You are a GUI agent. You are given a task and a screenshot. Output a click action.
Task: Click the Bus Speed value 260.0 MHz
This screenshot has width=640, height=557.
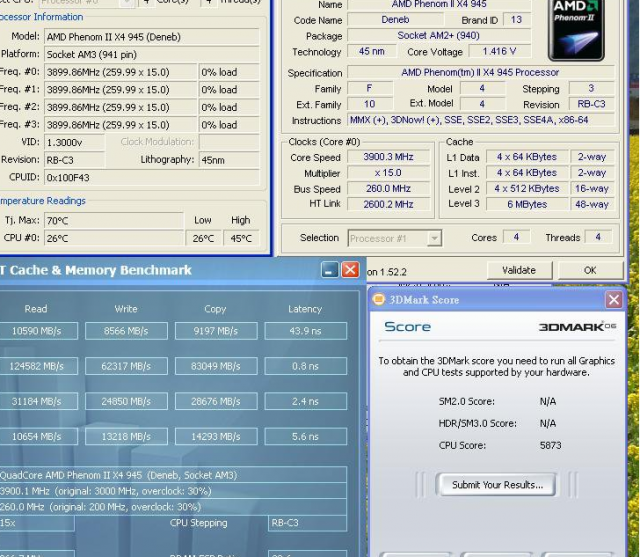pyautogui.click(x=388, y=189)
